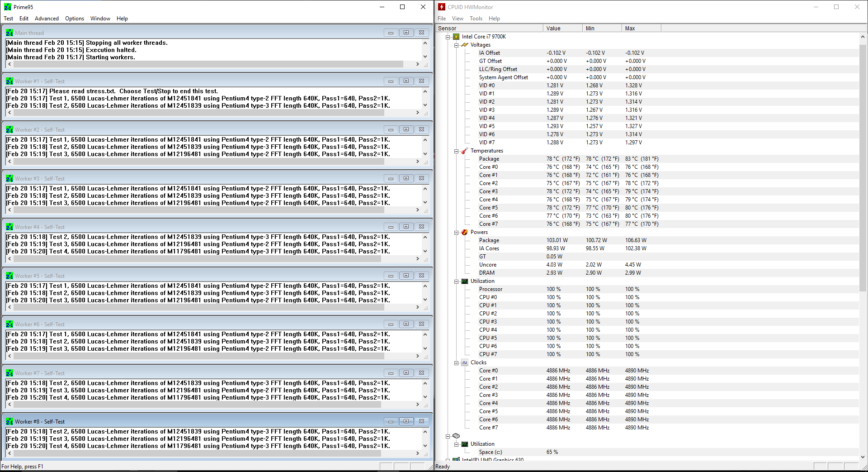Click the Clocks waveform icon

tap(465, 362)
